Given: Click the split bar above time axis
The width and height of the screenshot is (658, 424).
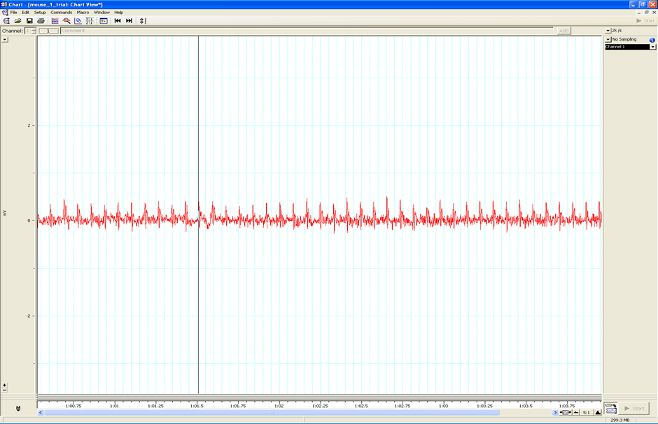Looking at the screenshot, I should pos(319,396).
